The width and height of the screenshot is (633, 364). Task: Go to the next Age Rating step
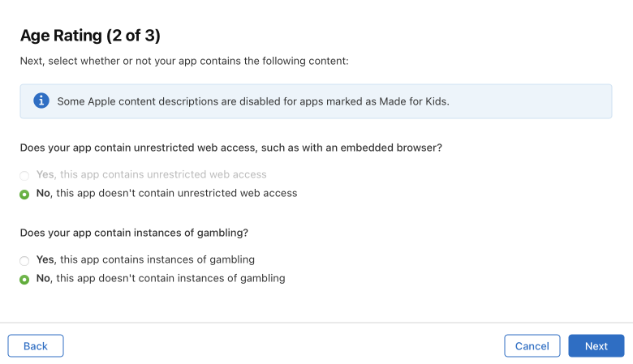(596, 346)
